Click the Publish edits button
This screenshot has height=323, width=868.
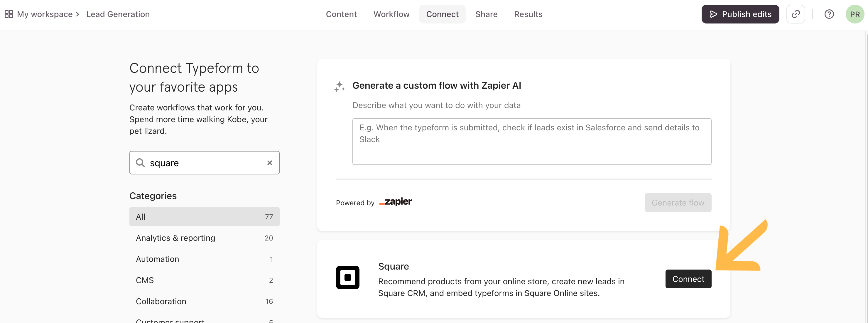pyautogui.click(x=740, y=14)
